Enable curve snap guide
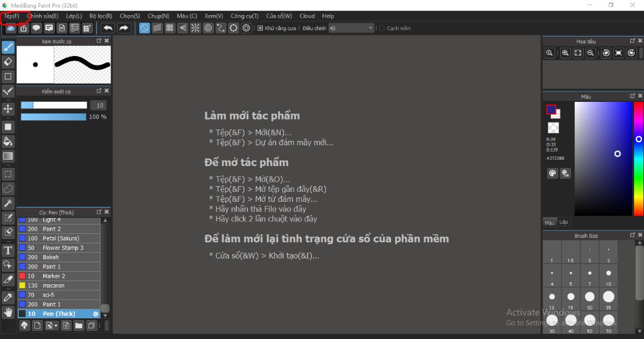 [221, 28]
